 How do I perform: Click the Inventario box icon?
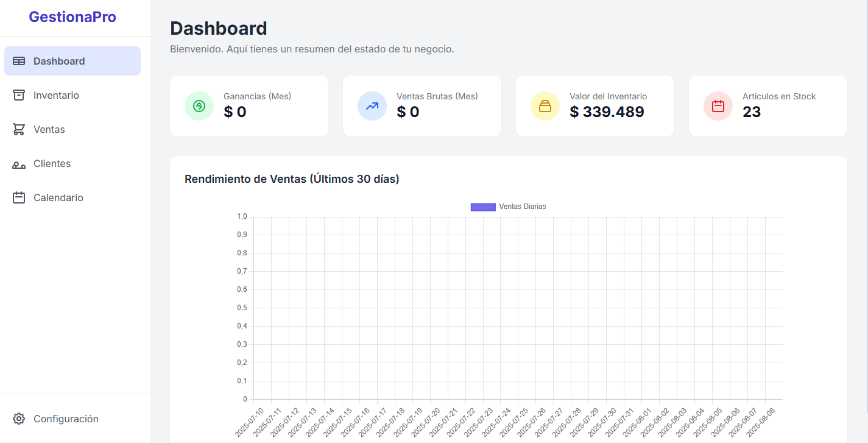[19, 95]
